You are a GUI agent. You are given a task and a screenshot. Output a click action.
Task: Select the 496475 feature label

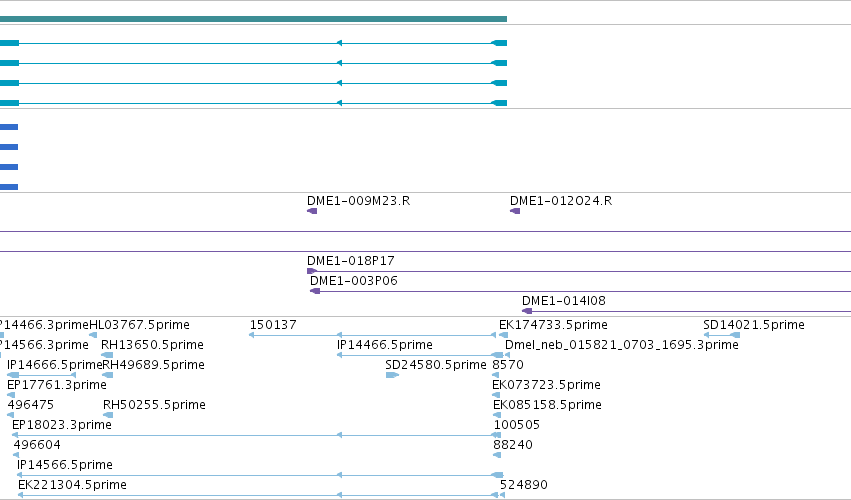(30, 406)
